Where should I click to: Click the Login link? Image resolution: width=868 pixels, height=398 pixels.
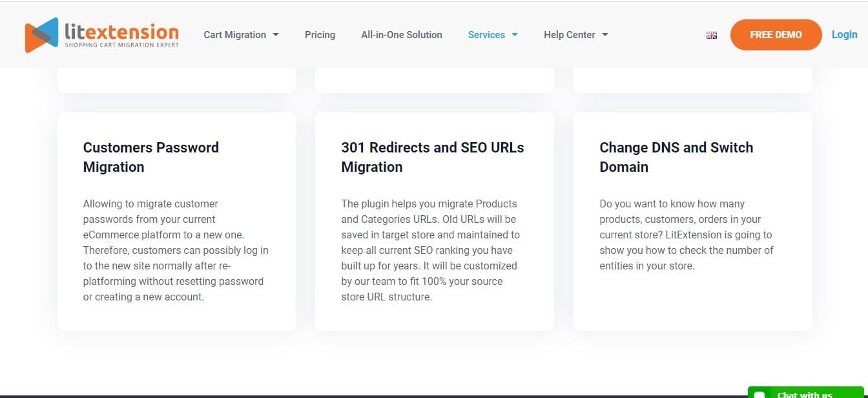click(844, 35)
